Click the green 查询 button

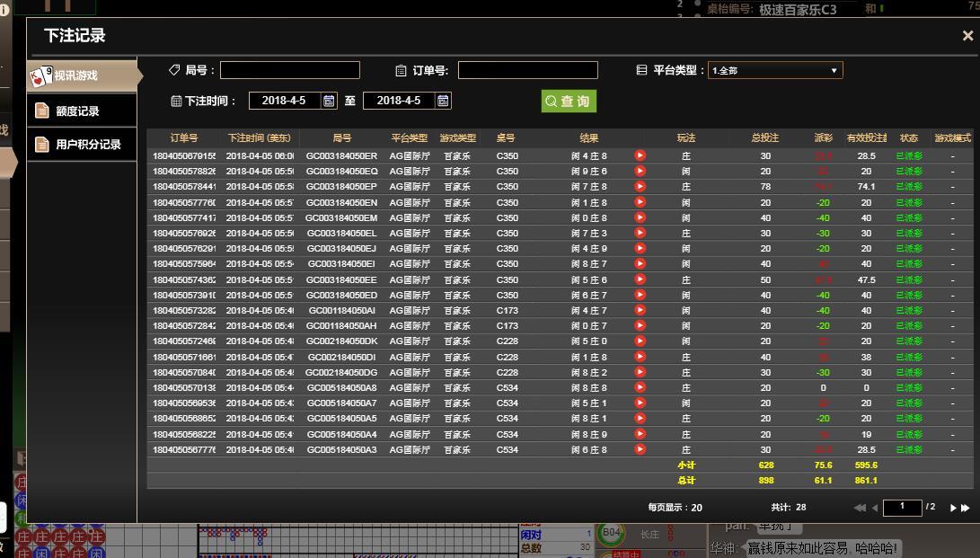[x=569, y=102]
